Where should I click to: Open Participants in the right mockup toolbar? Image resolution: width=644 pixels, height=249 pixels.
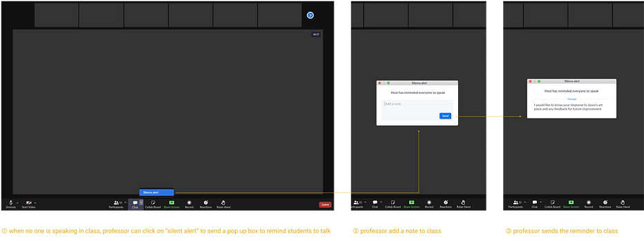[515, 204]
